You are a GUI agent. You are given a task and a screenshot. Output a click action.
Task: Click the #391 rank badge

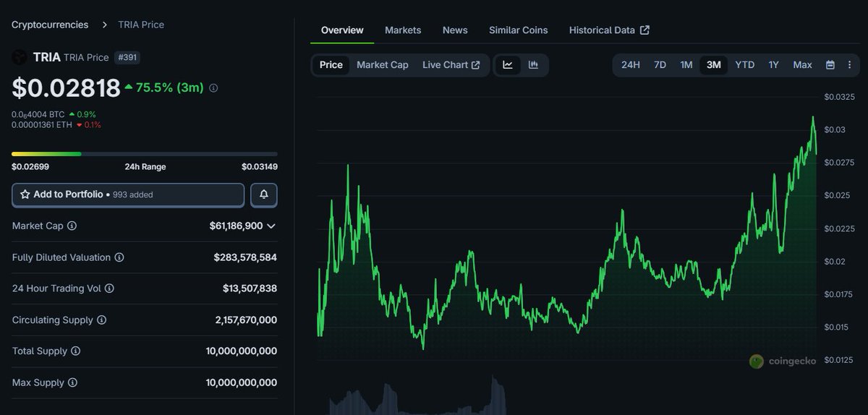127,57
